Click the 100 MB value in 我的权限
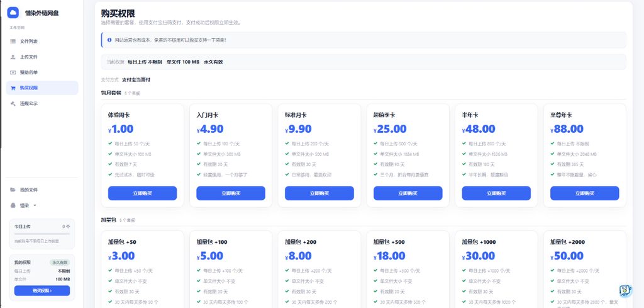Image resolution: width=644 pixels, height=308 pixels. coord(63,279)
